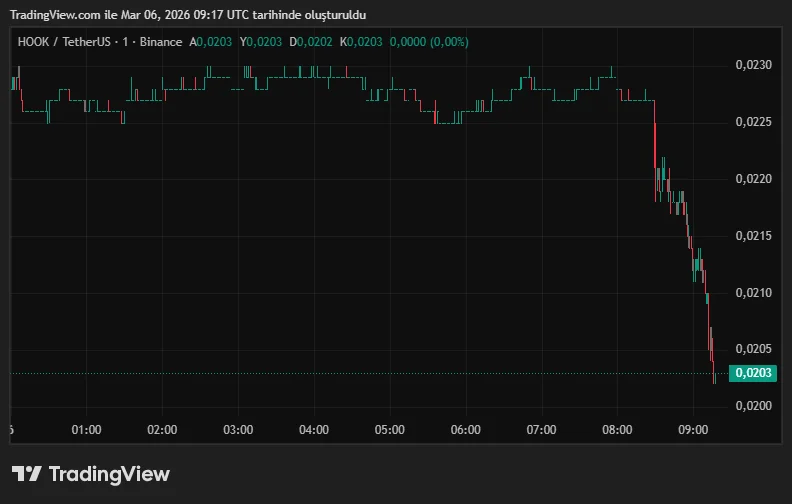Select the close value K0,0203
This screenshot has height=504, width=792.
361,42
